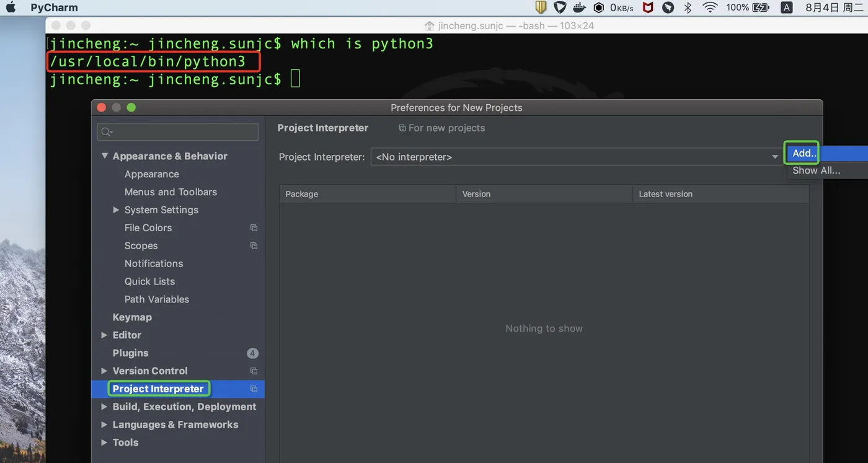Screen dimensions: 868x463
Task: Click the project-level icon beside Version Control
Action: coord(254,371)
